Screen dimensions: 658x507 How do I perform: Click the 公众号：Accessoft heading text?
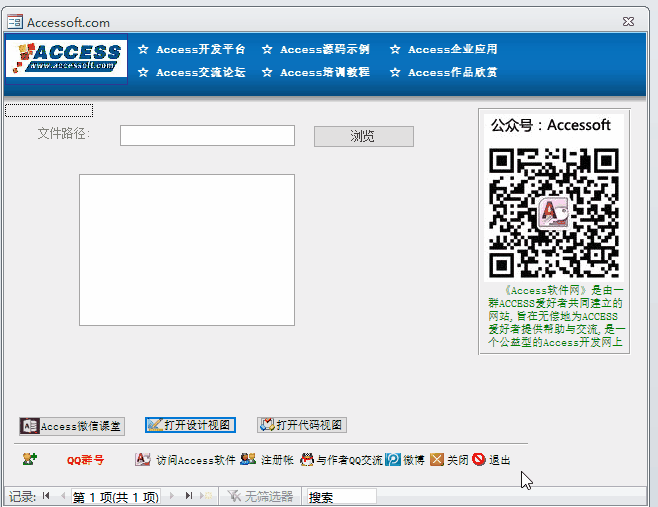point(551,125)
